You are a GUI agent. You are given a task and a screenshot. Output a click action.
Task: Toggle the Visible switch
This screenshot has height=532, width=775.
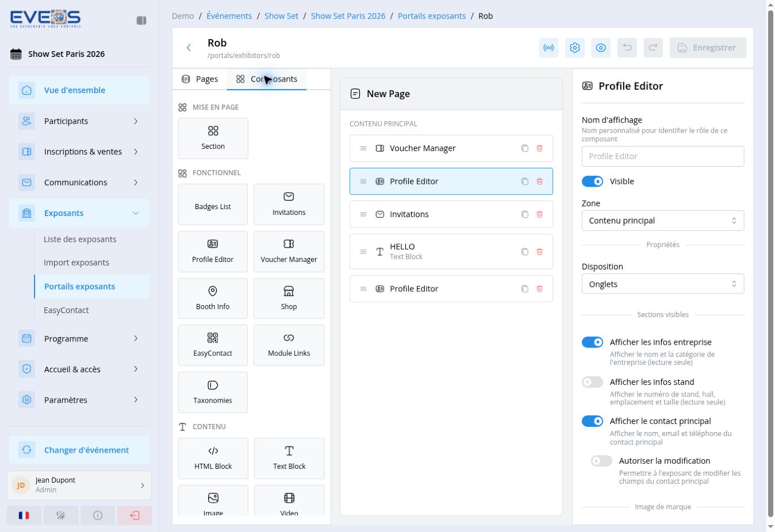pyautogui.click(x=592, y=182)
